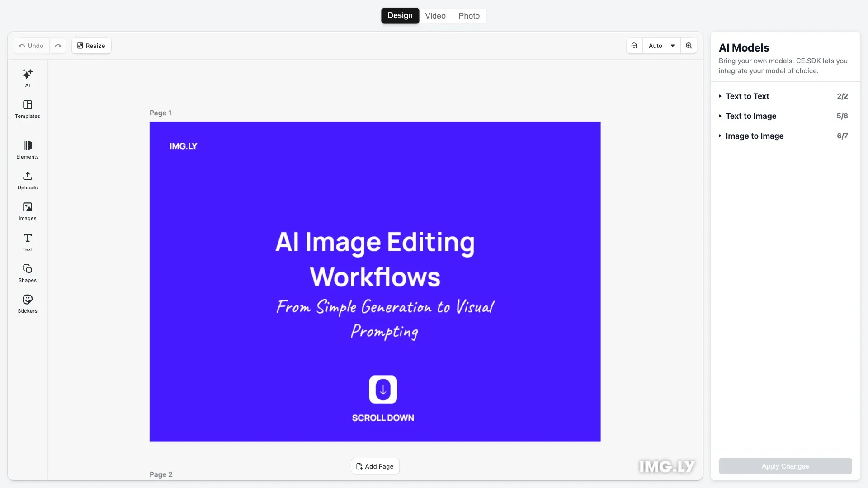Open the Images library
Viewport: 868px width, 488px height.
coord(27,211)
